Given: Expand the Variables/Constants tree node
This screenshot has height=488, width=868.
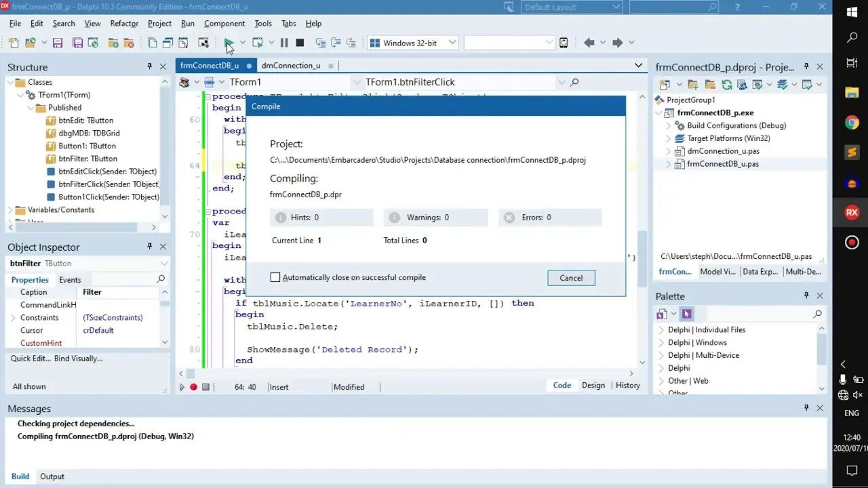Looking at the screenshot, I should click(x=10, y=210).
